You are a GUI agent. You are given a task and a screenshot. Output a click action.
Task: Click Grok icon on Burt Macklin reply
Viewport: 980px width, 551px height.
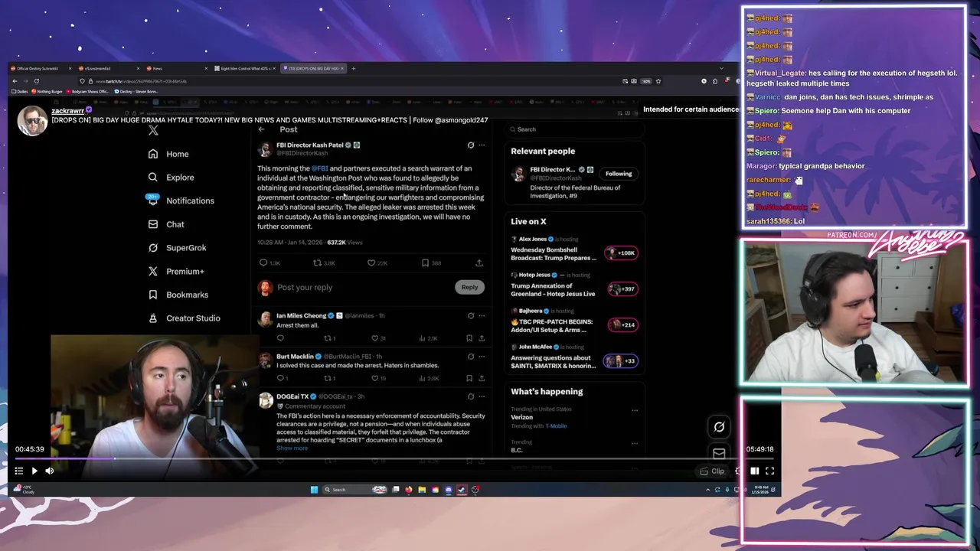pyautogui.click(x=471, y=356)
